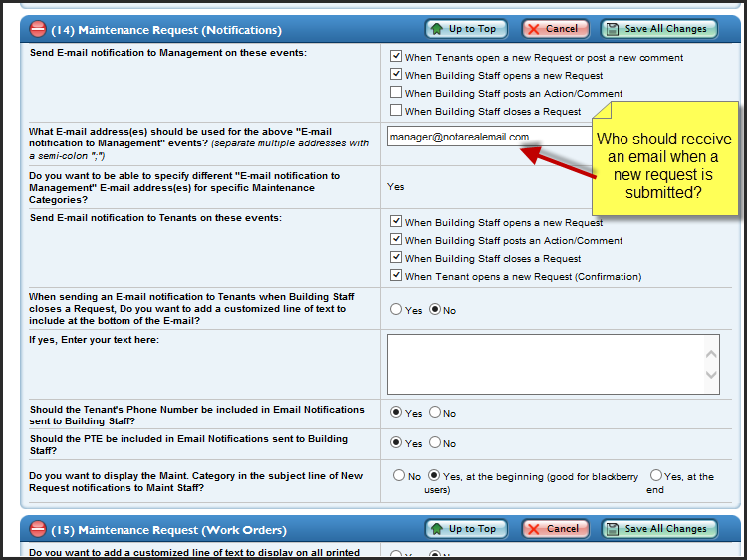Uncheck Tenants: Building Staff opens new Request
747x560 pixels.
pos(395,221)
